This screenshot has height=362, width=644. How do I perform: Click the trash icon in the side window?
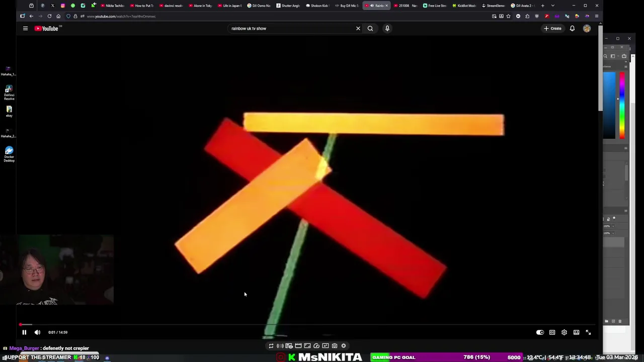[x=620, y=321]
